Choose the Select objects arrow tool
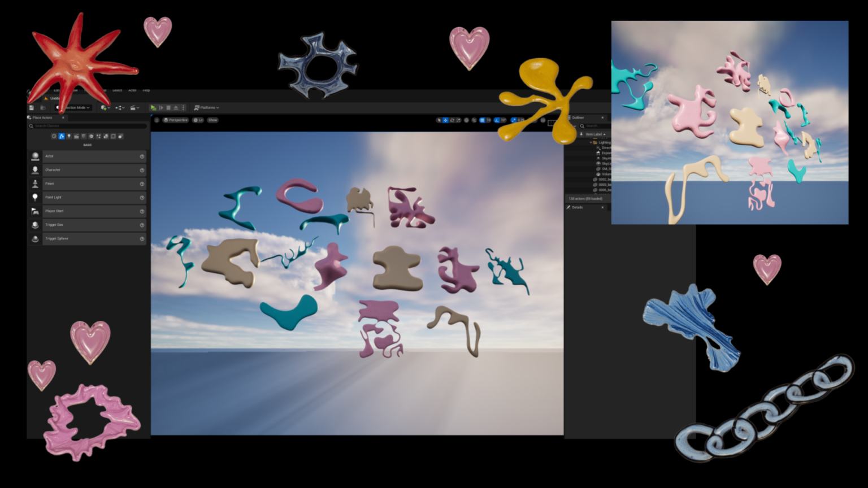Screen dimensions: 868x488 click(439, 120)
